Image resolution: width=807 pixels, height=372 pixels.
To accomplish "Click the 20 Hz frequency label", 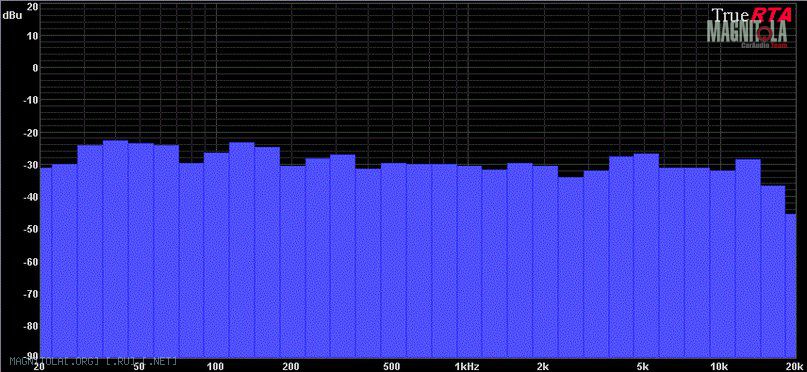I will (39, 367).
